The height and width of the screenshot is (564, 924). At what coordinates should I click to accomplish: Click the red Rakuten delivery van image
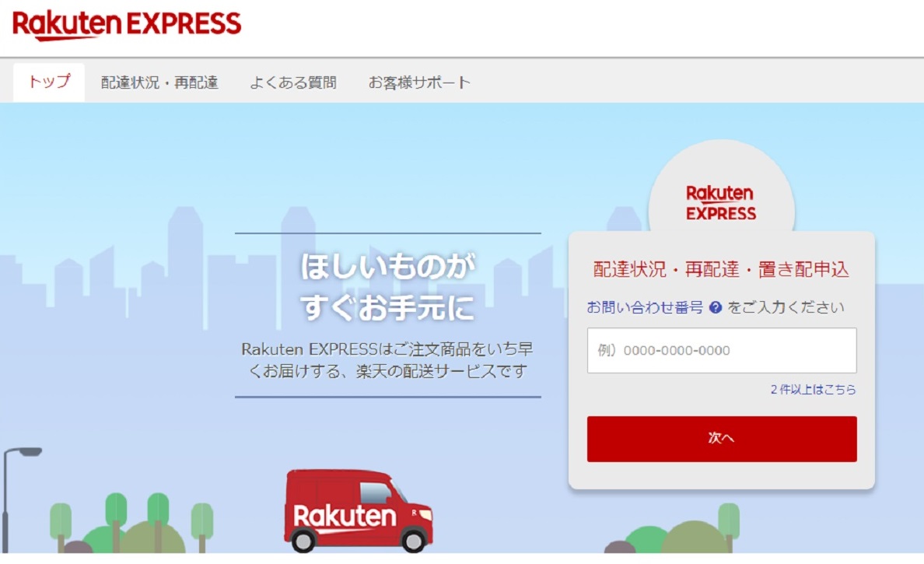359,510
